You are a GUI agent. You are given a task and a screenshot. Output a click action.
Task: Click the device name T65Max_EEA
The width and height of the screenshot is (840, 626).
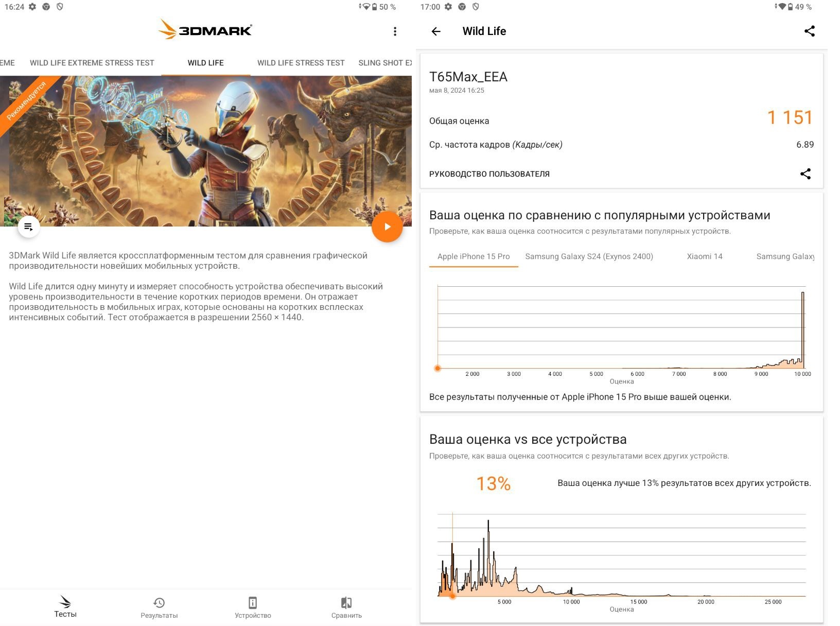click(x=468, y=77)
